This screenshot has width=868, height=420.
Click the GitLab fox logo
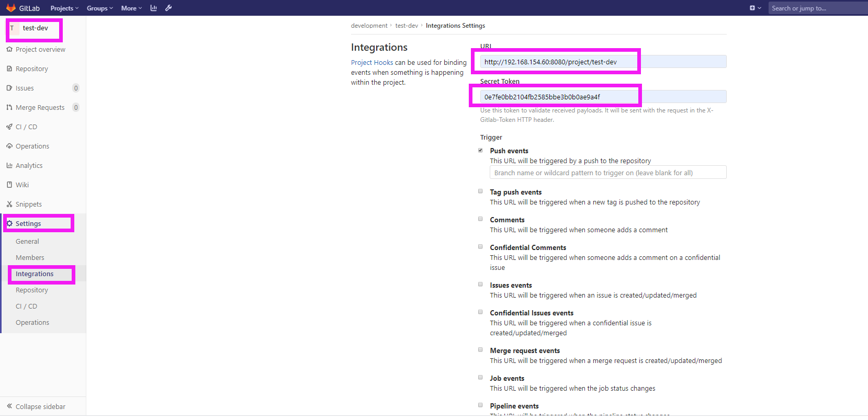tap(11, 8)
